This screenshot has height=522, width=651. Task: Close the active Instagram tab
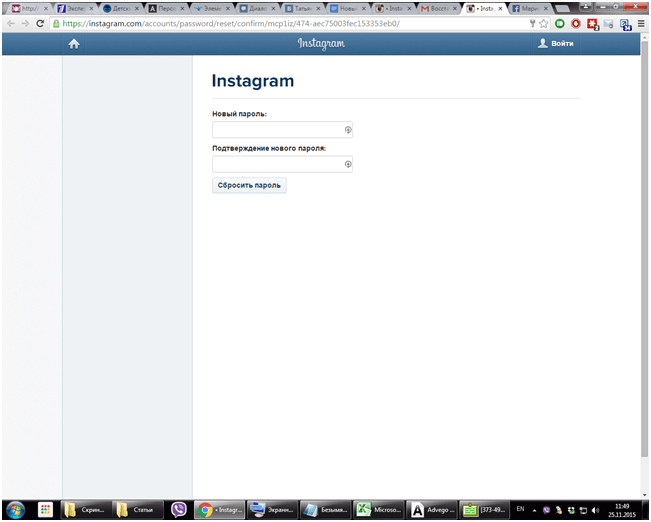click(x=500, y=9)
